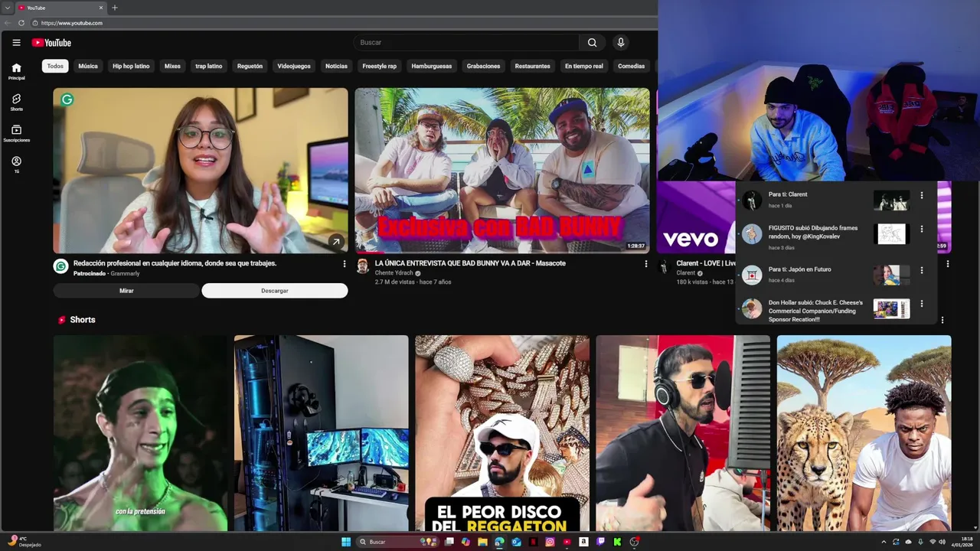Open Kick app from the taskbar
The width and height of the screenshot is (980, 551).
pyautogui.click(x=617, y=542)
